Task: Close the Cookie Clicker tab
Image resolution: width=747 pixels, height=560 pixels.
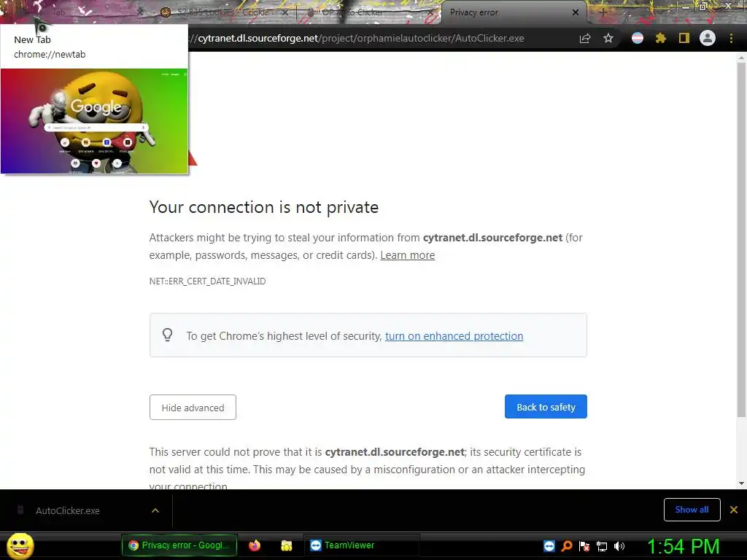Action: pyautogui.click(x=285, y=12)
